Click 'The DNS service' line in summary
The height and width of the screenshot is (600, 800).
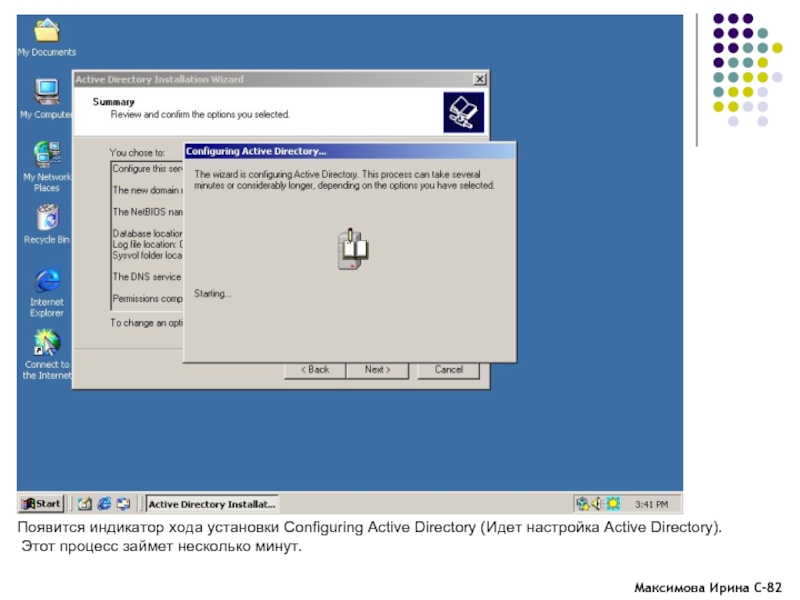147,277
